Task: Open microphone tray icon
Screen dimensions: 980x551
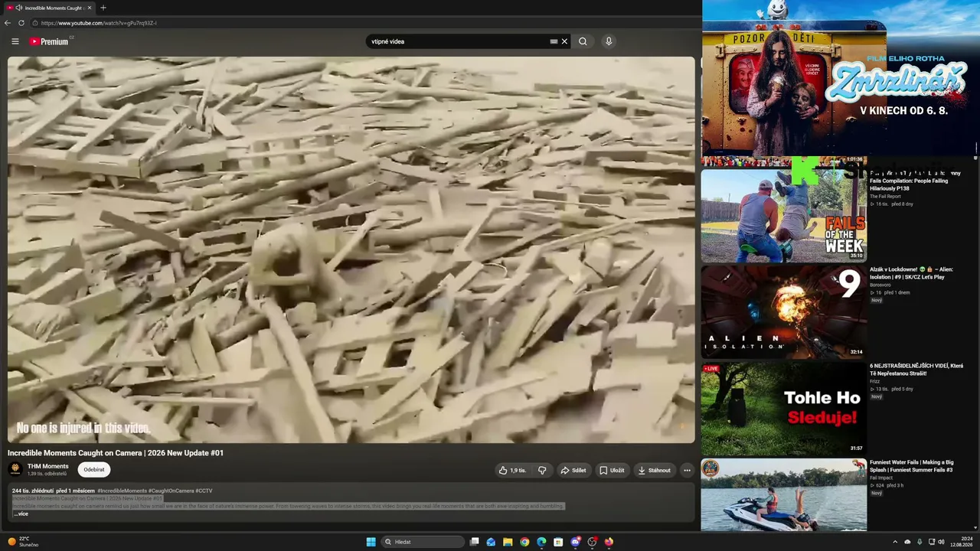Action: click(920, 542)
